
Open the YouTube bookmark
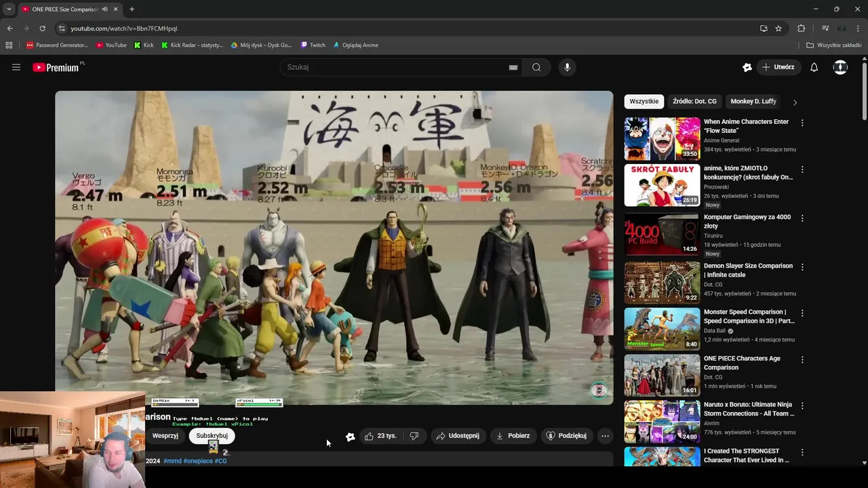point(111,45)
